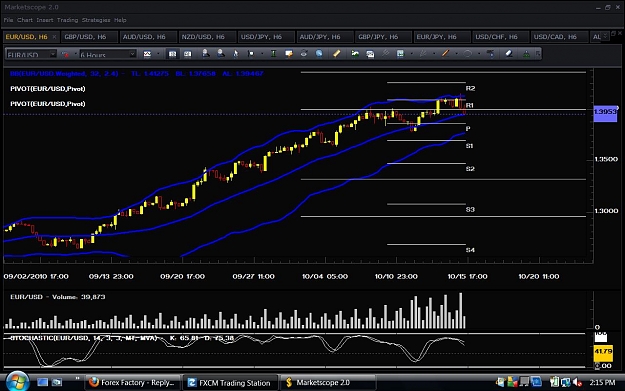
Task: Open the 6 Hours timeframe dropdown
Action: point(132,54)
